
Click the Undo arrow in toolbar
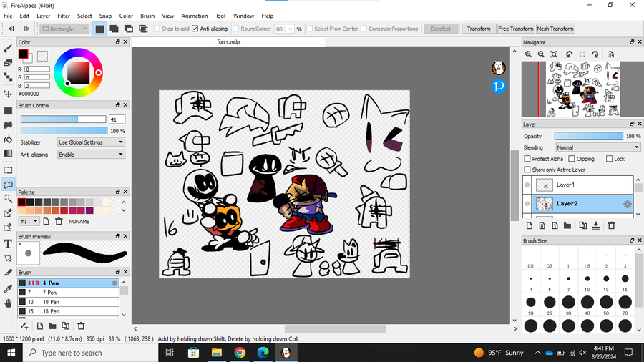11,29
